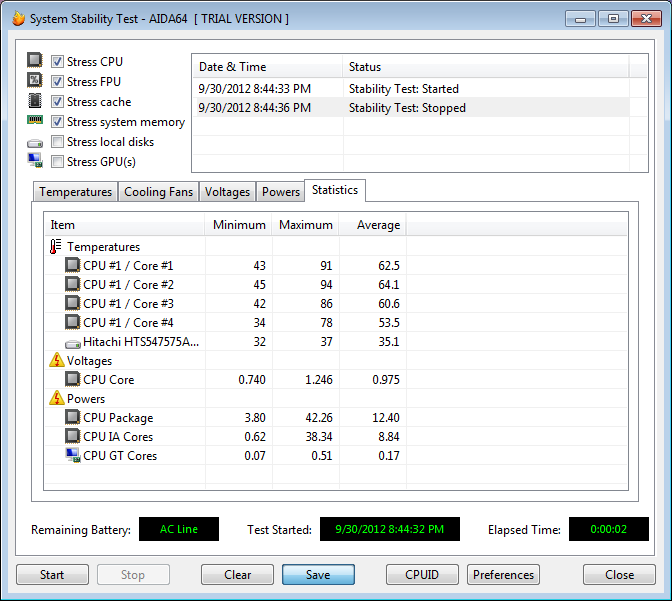672x601 pixels.
Task: Open the Cooling Fans tab
Action: (x=159, y=192)
